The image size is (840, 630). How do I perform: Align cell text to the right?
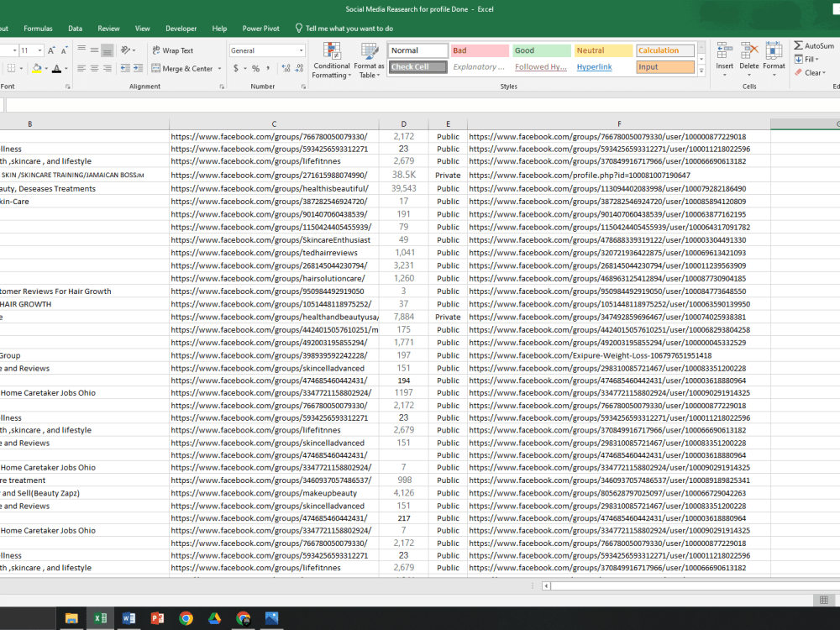pos(108,69)
